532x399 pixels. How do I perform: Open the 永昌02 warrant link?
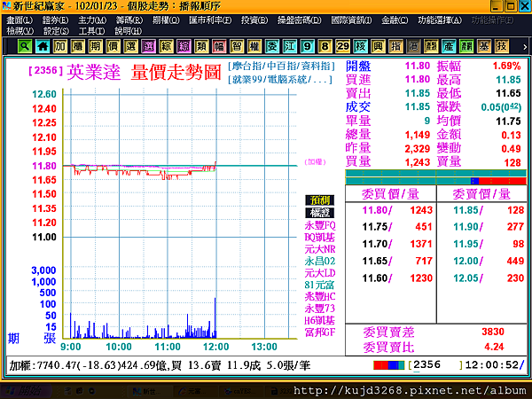click(x=320, y=261)
